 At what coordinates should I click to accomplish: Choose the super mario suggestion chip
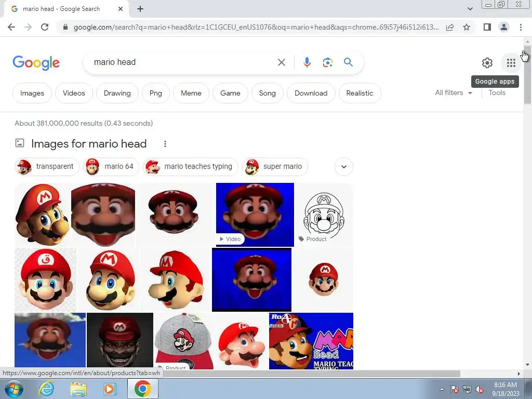pos(274,167)
